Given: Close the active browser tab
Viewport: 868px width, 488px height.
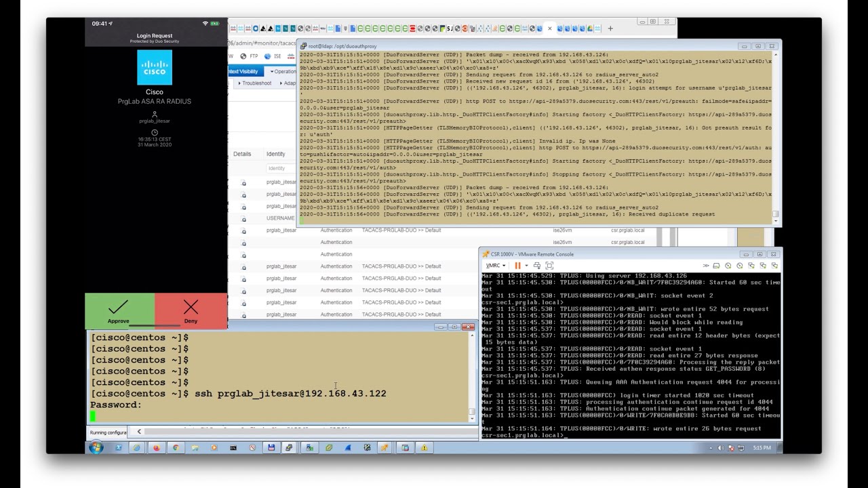Looking at the screenshot, I should (549, 28).
